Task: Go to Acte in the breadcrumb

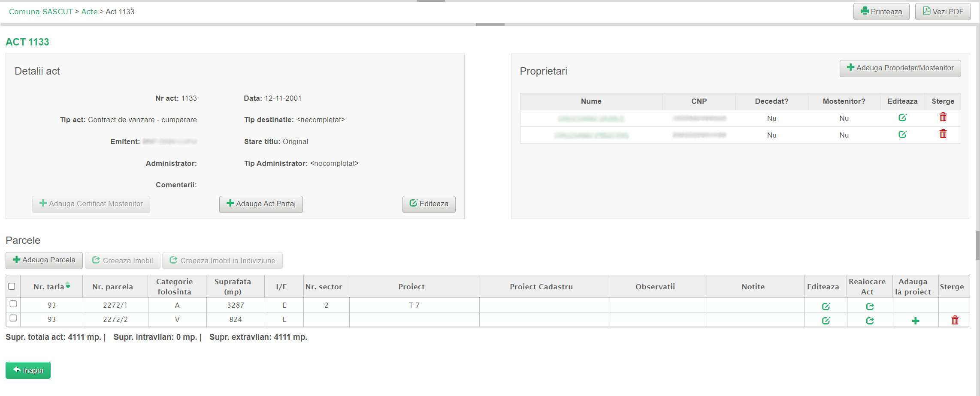Action: click(89, 12)
